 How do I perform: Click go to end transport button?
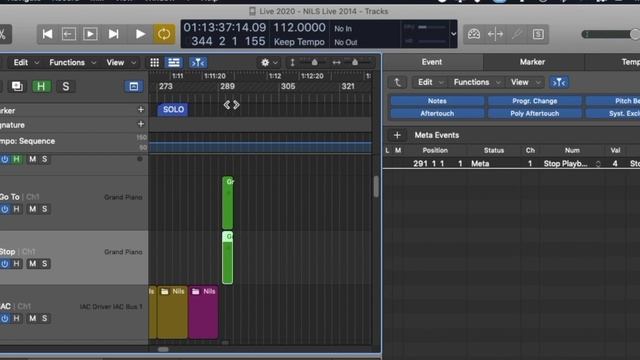point(113,34)
